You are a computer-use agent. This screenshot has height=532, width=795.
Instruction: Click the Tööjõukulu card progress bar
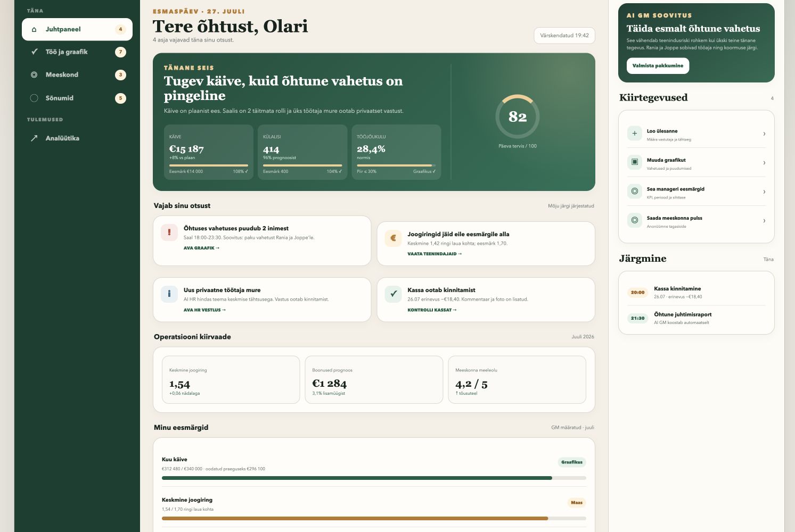tap(396, 165)
